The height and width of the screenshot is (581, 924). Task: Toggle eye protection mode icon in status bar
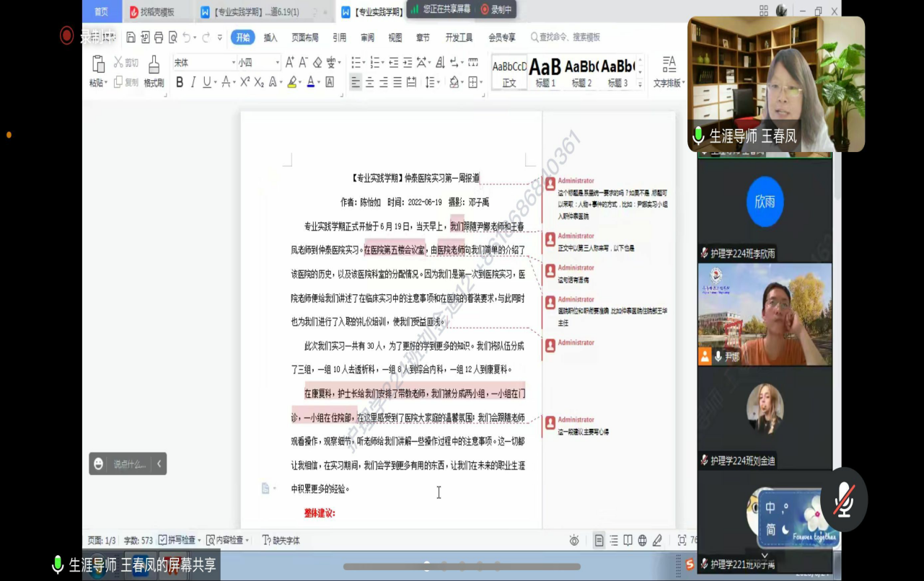click(x=574, y=540)
